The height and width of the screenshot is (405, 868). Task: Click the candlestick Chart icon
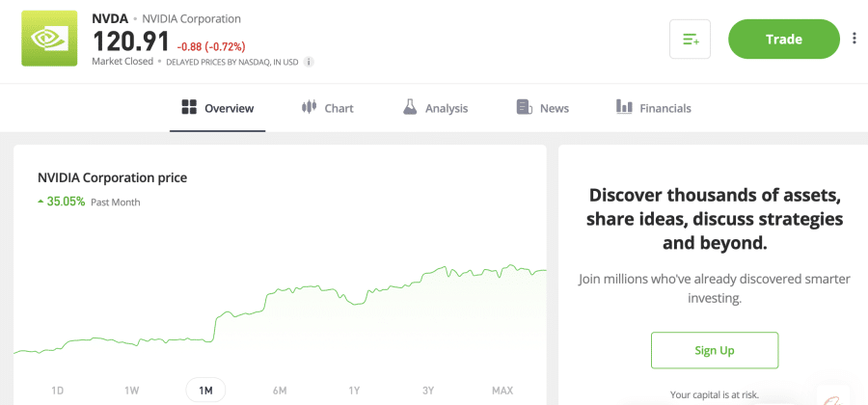[x=309, y=107]
